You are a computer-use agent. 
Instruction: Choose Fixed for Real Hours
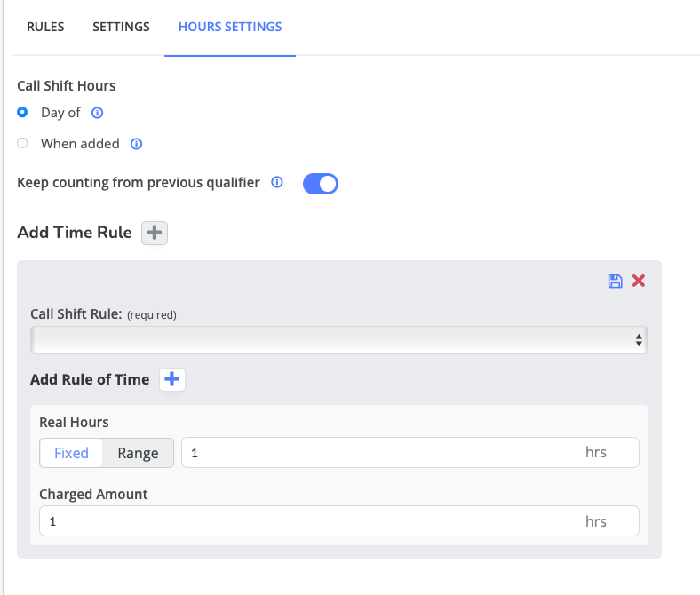tap(71, 453)
